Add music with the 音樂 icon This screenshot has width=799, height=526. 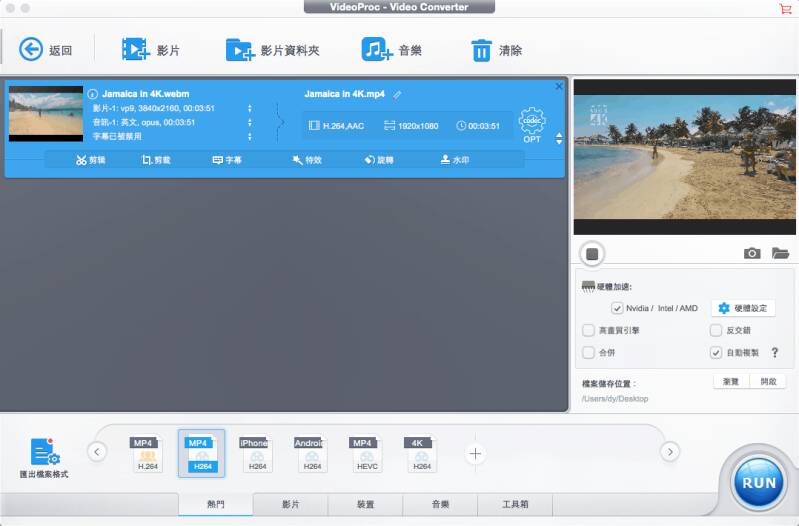click(x=377, y=49)
